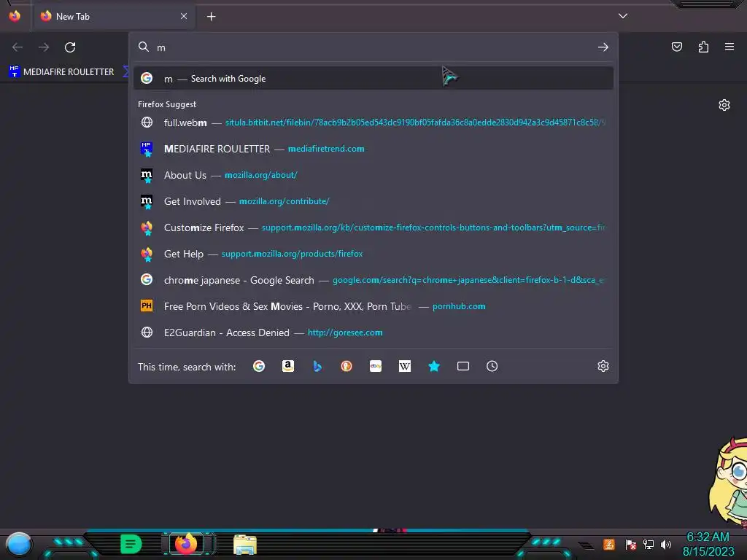This screenshot has width=747, height=560.
Task: Open chrome japanese Google Search suggestion
Action: coord(373,280)
